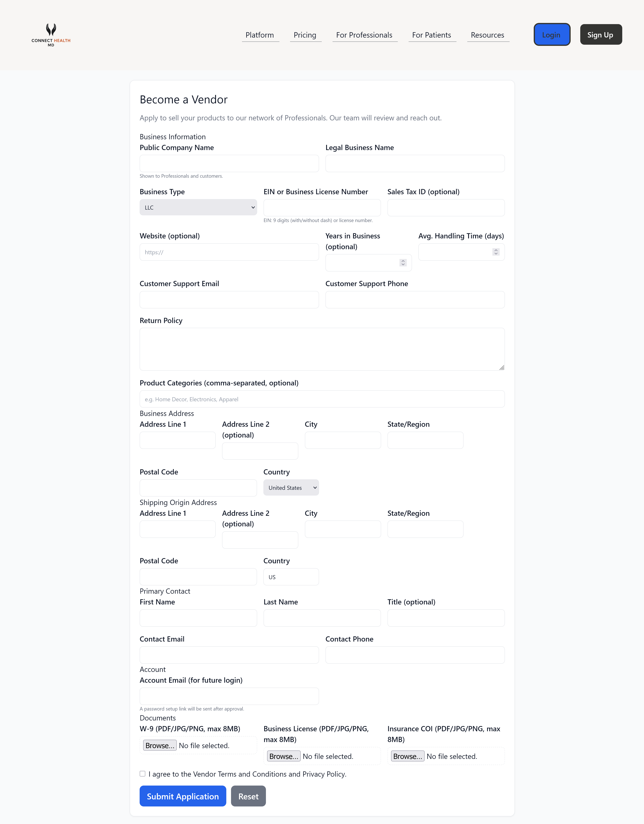This screenshot has width=644, height=824.
Task: Open the Business Type dropdown
Action: coord(198,207)
